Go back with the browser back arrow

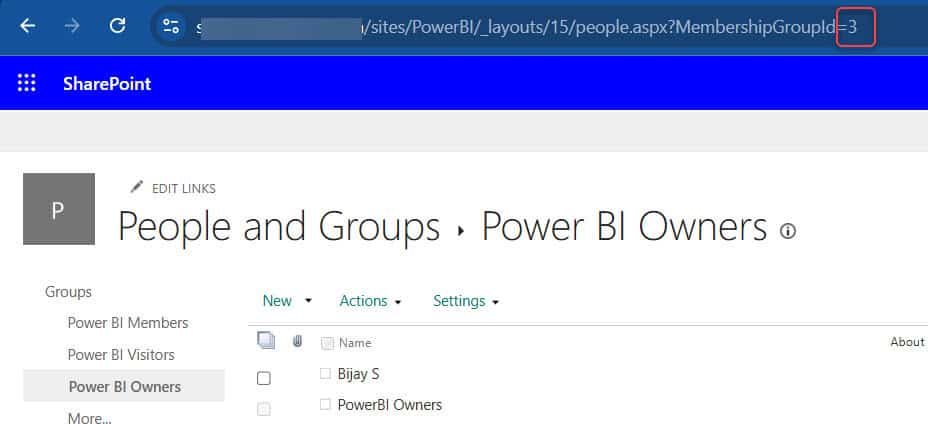[27, 26]
